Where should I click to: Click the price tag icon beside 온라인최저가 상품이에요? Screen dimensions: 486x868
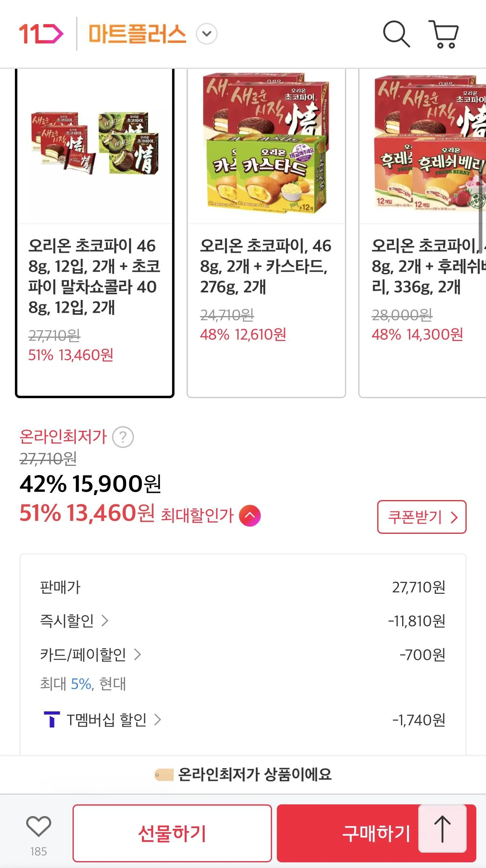coord(165,774)
